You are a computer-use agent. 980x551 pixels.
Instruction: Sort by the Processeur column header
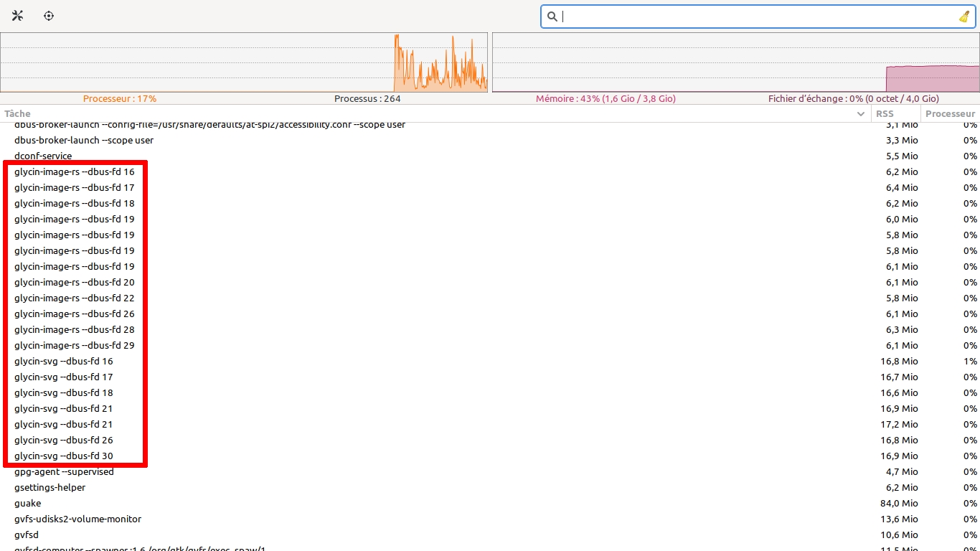(950, 113)
